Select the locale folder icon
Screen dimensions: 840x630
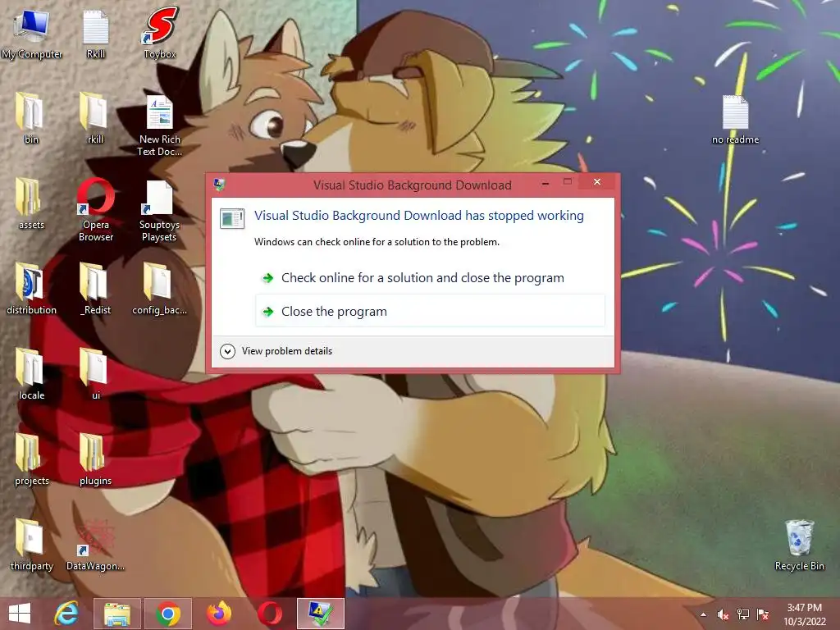[32, 374]
